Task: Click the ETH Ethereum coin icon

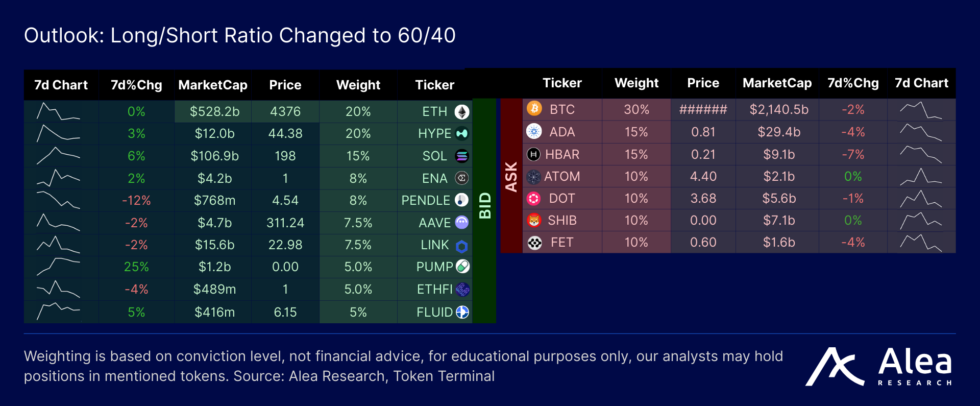Action: pyautogui.click(x=462, y=112)
